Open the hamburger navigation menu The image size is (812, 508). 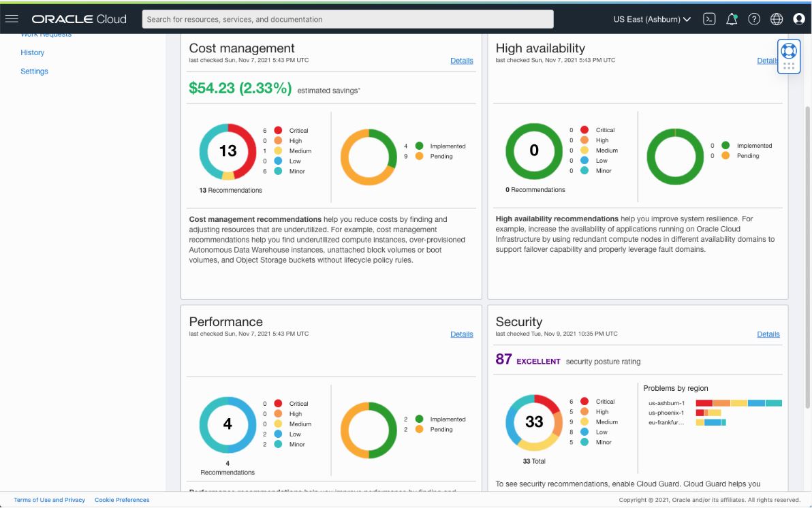coord(12,19)
